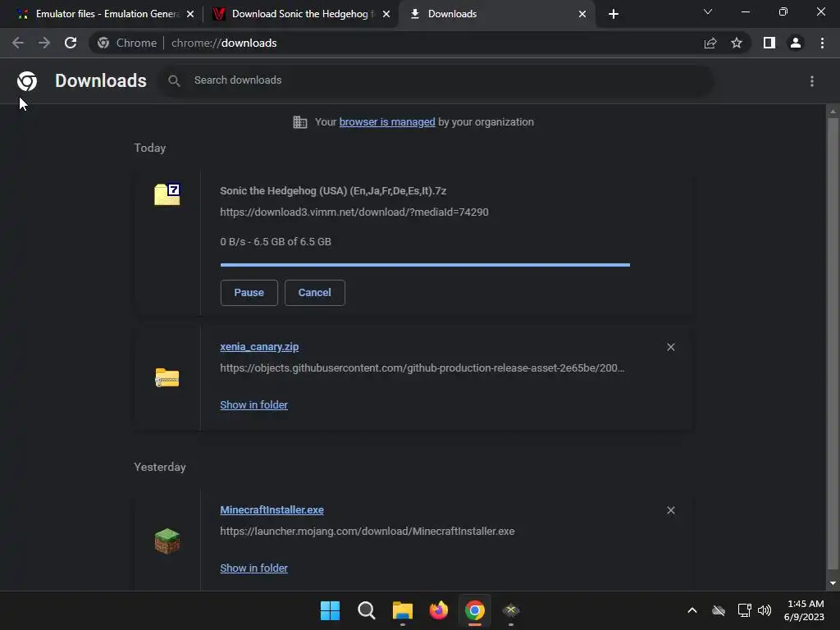Click the Sonic download progress bar

pos(425,265)
